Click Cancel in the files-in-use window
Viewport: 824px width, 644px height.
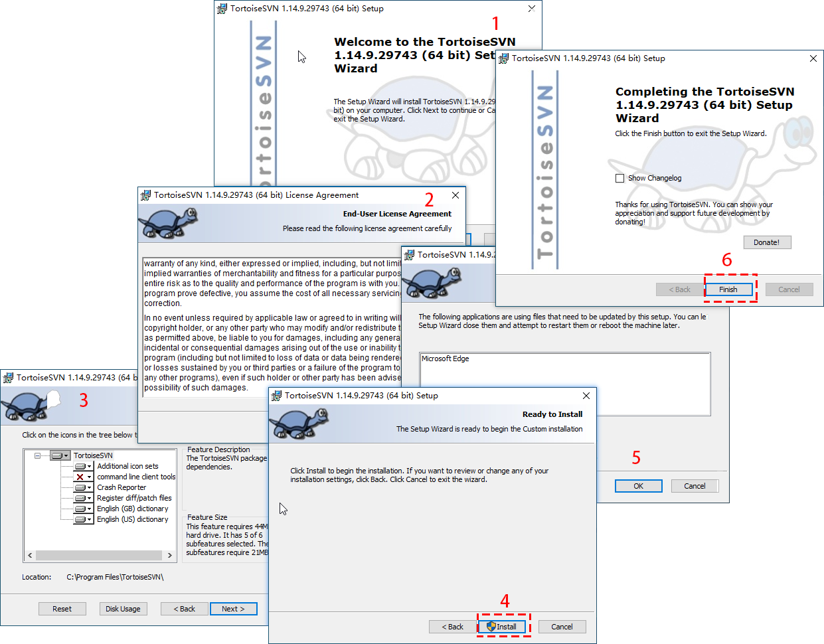point(695,486)
